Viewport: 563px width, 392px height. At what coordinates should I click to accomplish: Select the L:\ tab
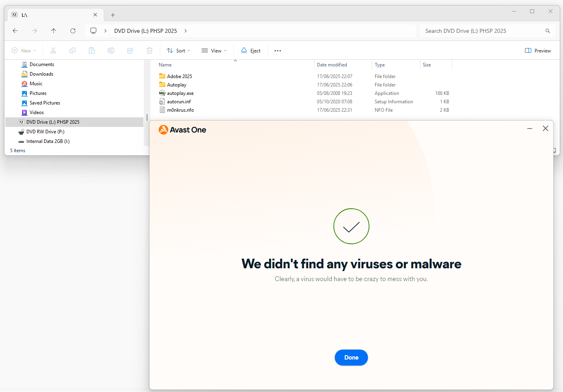click(x=55, y=15)
